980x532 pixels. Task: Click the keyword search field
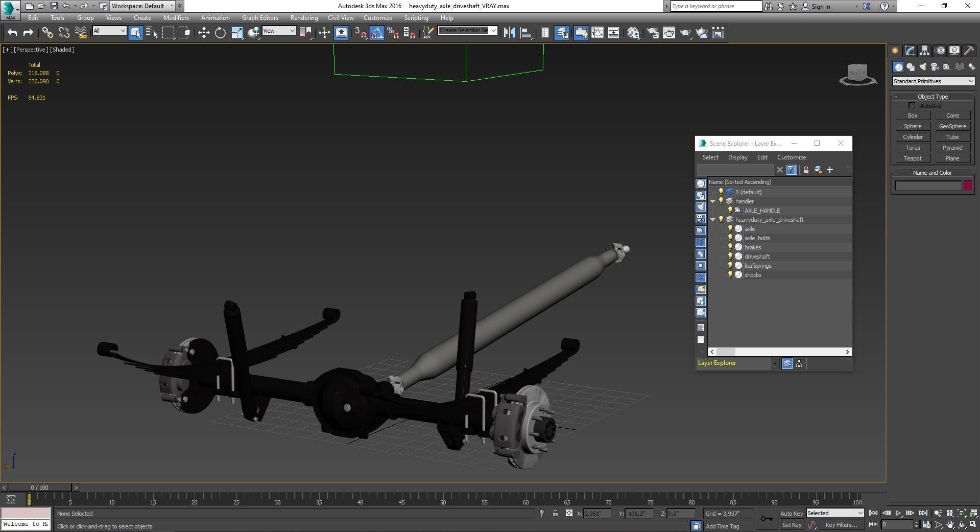pyautogui.click(x=715, y=6)
